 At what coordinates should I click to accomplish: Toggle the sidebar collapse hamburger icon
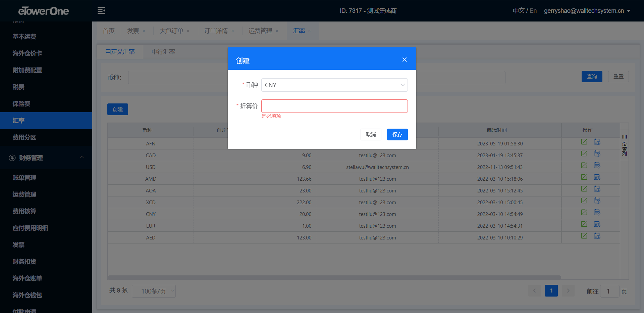[101, 11]
